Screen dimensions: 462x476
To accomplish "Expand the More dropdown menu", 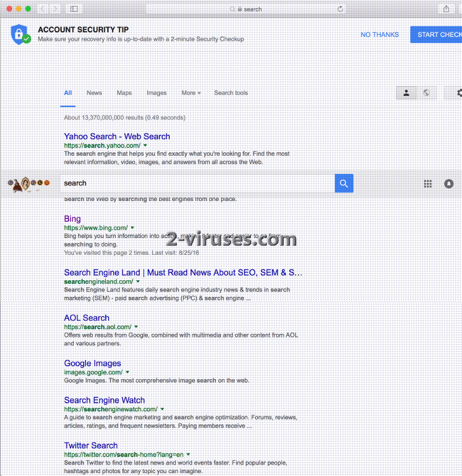I will pyautogui.click(x=191, y=93).
